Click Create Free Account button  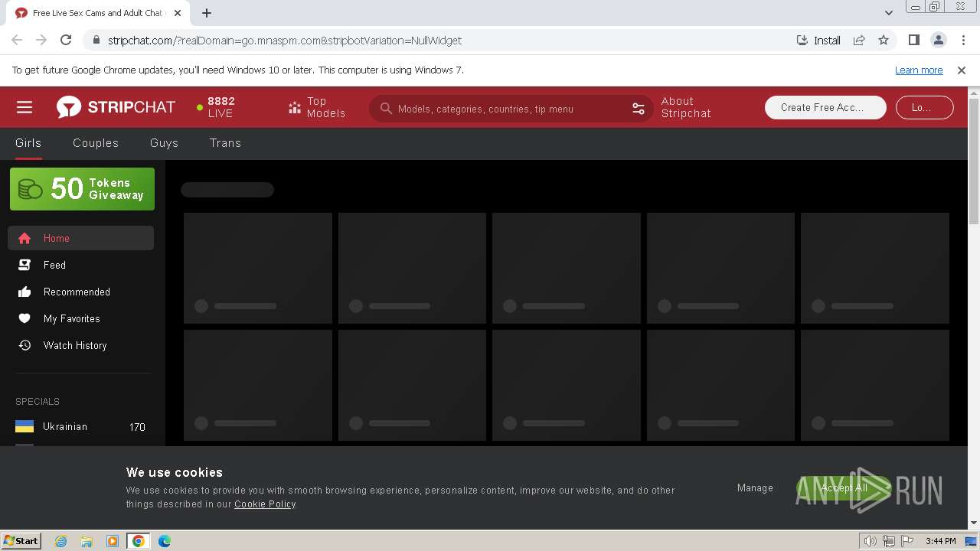pyautogui.click(x=825, y=107)
